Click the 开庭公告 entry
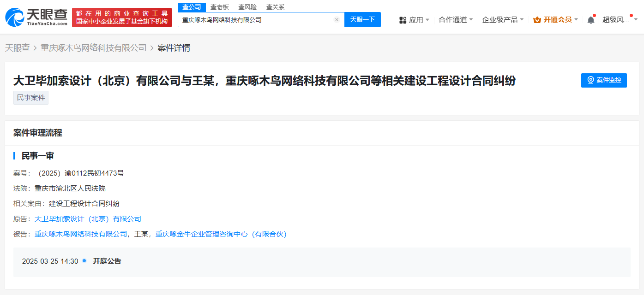The height and width of the screenshot is (295, 644). tap(107, 261)
